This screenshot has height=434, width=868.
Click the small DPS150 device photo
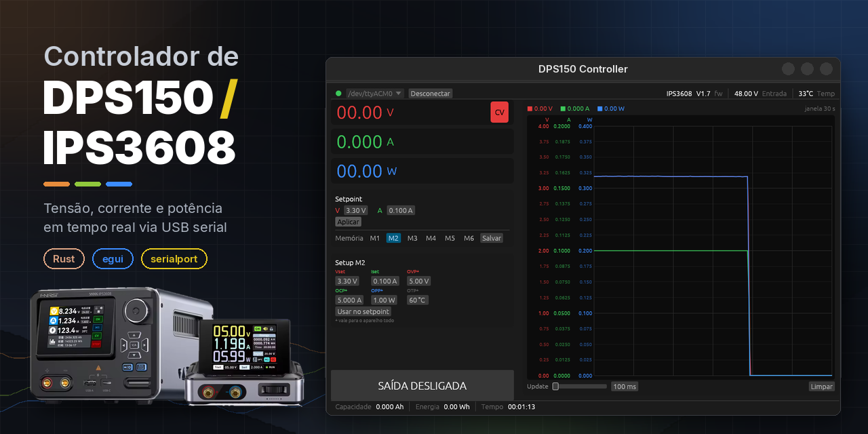coord(245,362)
